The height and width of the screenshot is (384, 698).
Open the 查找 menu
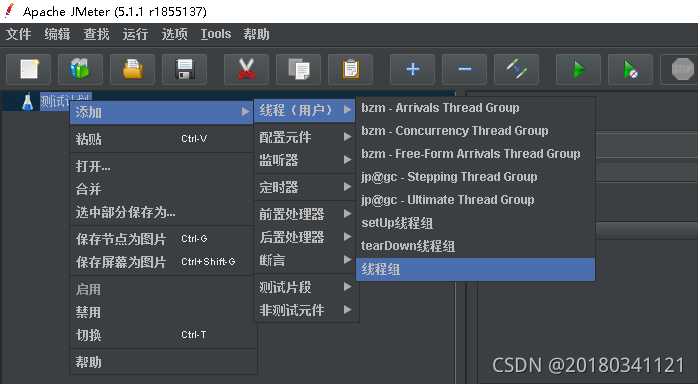tap(96, 34)
